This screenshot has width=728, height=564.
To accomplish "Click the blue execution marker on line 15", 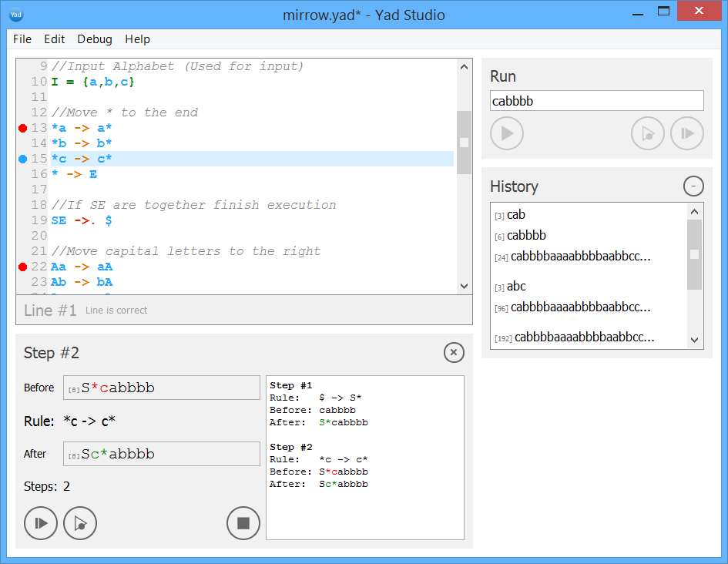I will point(22,159).
